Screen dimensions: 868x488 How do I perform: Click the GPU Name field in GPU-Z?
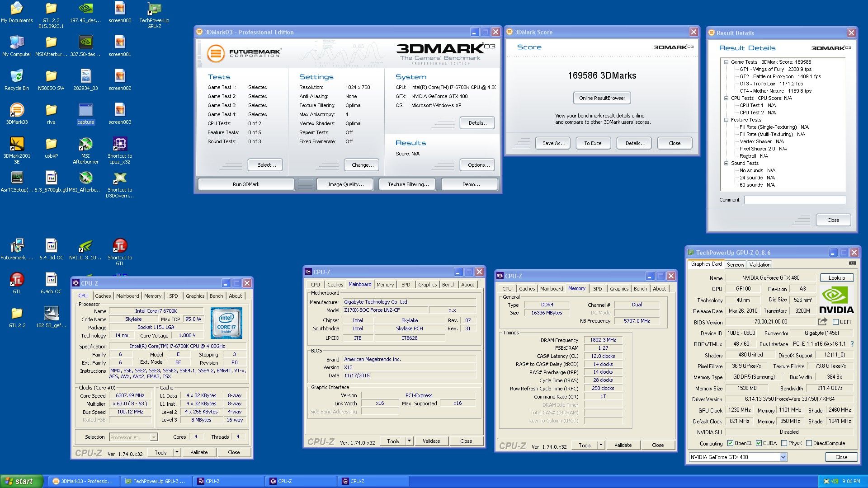click(770, 278)
